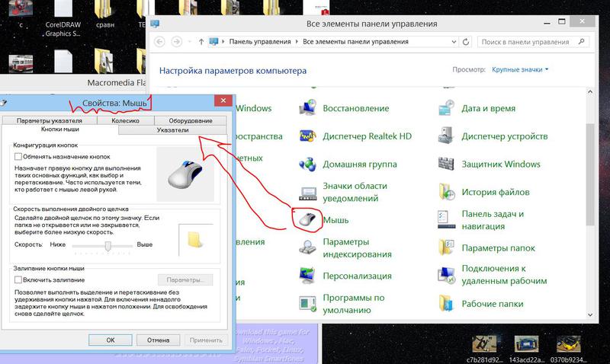Viewport: 610px width, 364px height.
Task: Click the search magnifier in Control Panel
Action: click(581, 42)
